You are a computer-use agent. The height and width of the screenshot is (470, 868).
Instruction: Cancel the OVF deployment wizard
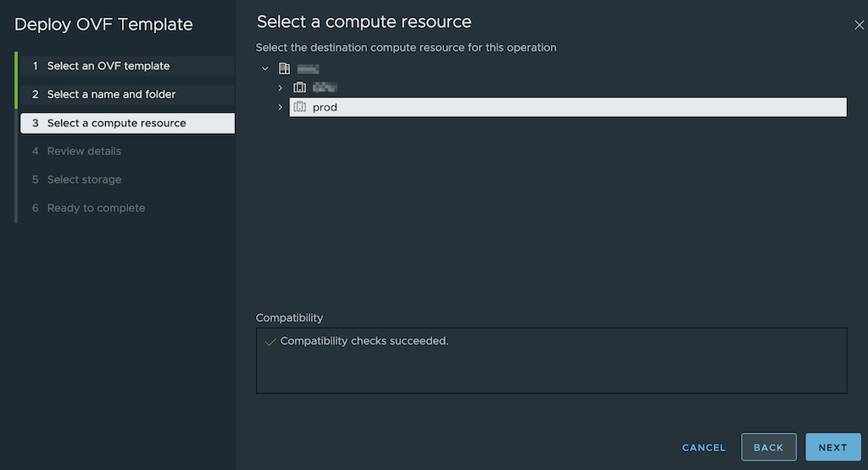click(704, 448)
